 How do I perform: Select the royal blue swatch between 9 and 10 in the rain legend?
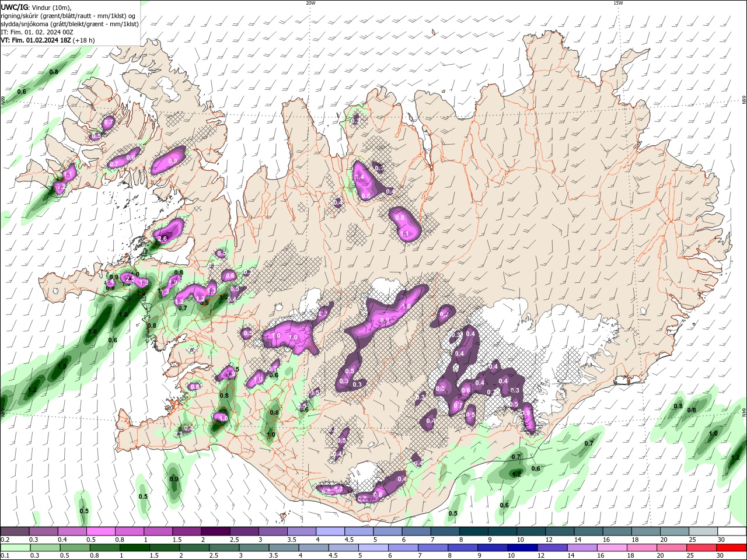pyautogui.click(x=493, y=548)
